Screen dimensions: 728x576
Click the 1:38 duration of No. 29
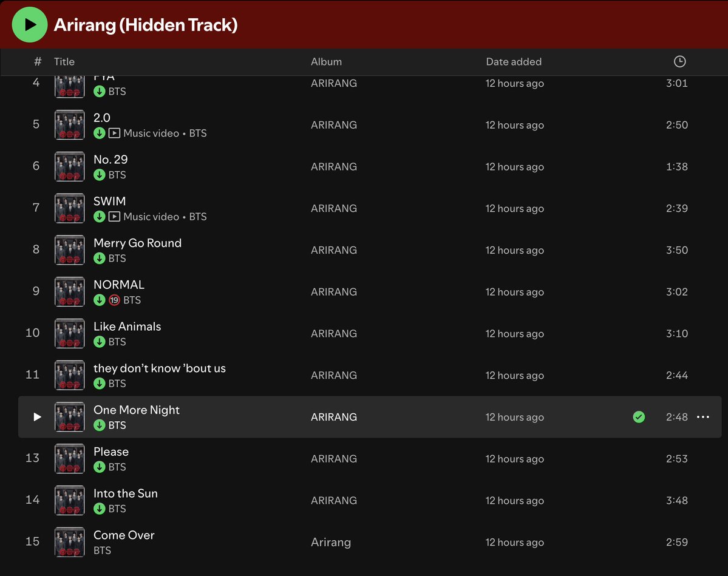pyautogui.click(x=677, y=167)
